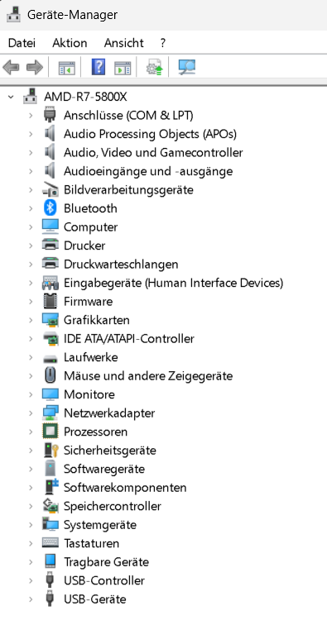327x644 pixels.
Task: Click the Update driver toolbar icon
Action: pos(155,67)
